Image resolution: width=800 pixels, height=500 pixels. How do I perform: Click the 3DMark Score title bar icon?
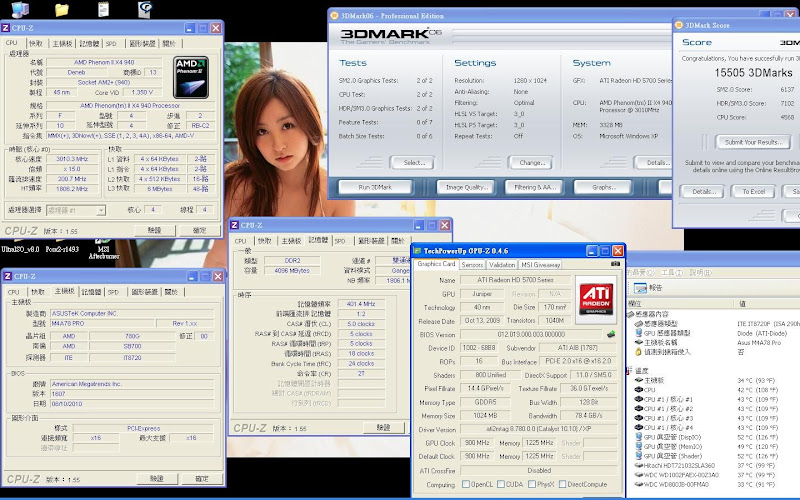(x=679, y=25)
